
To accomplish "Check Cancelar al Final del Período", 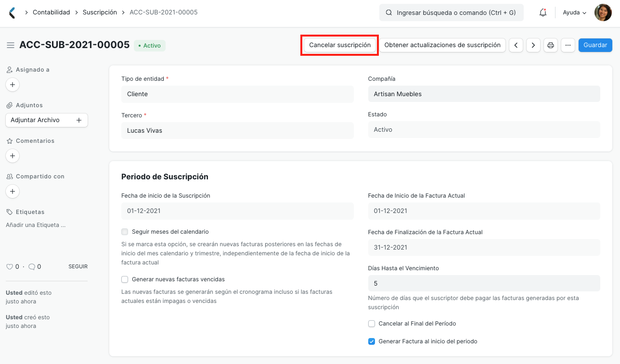I will click(x=371, y=324).
